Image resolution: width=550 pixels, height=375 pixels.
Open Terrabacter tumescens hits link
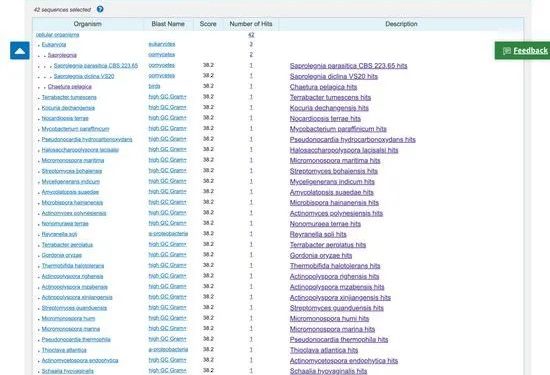point(330,97)
